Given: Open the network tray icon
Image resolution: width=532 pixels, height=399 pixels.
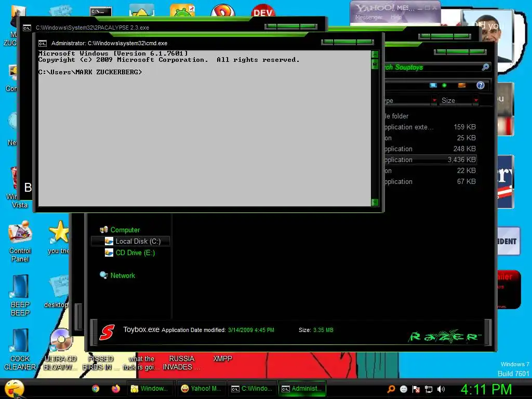Looking at the screenshot, I should point(429,389).
